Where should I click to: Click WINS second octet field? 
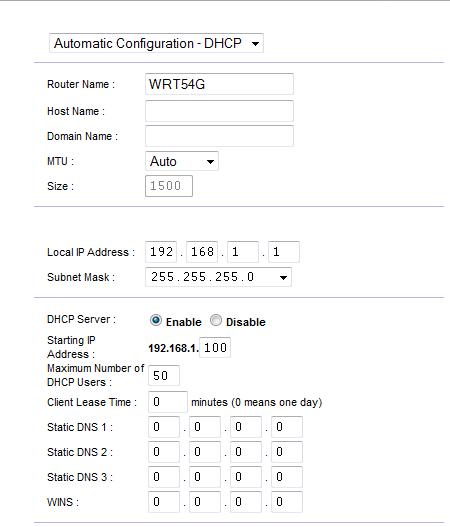pos(205,502)
